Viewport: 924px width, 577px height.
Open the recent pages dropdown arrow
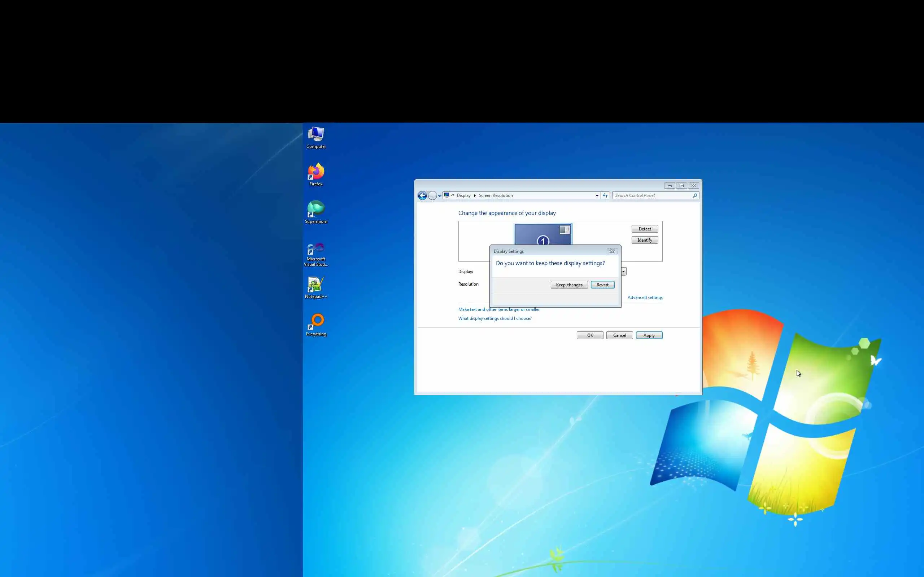pyautogui.click(x=440, y=196)
